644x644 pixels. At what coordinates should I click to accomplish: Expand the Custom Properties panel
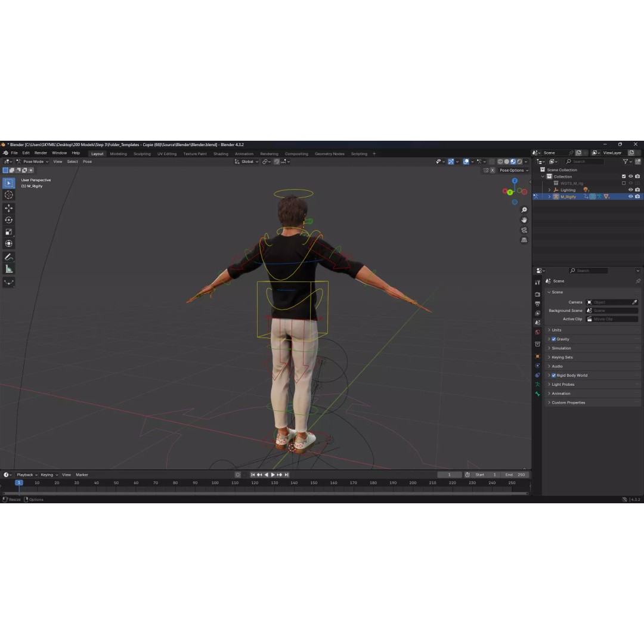[x=593, y=402]
